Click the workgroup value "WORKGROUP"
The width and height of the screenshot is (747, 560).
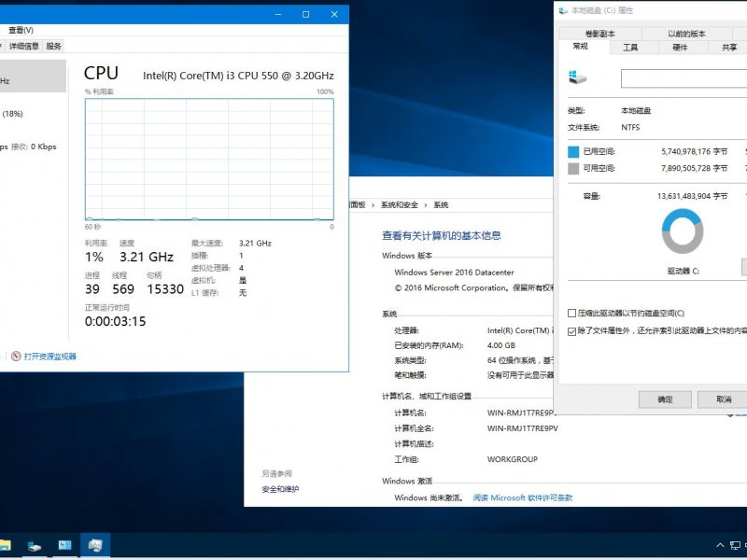(512, 459)
